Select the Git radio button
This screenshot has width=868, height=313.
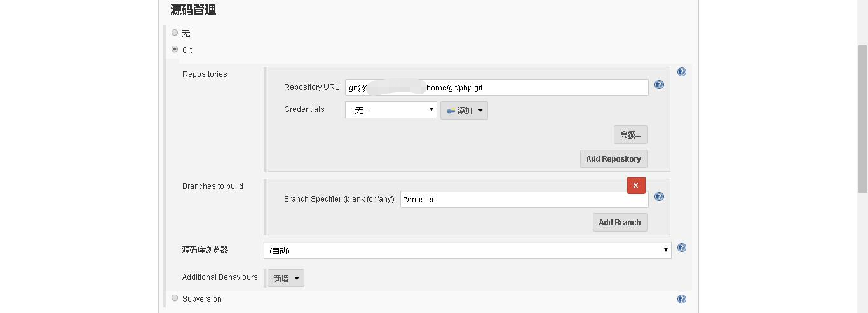(175, 49)
